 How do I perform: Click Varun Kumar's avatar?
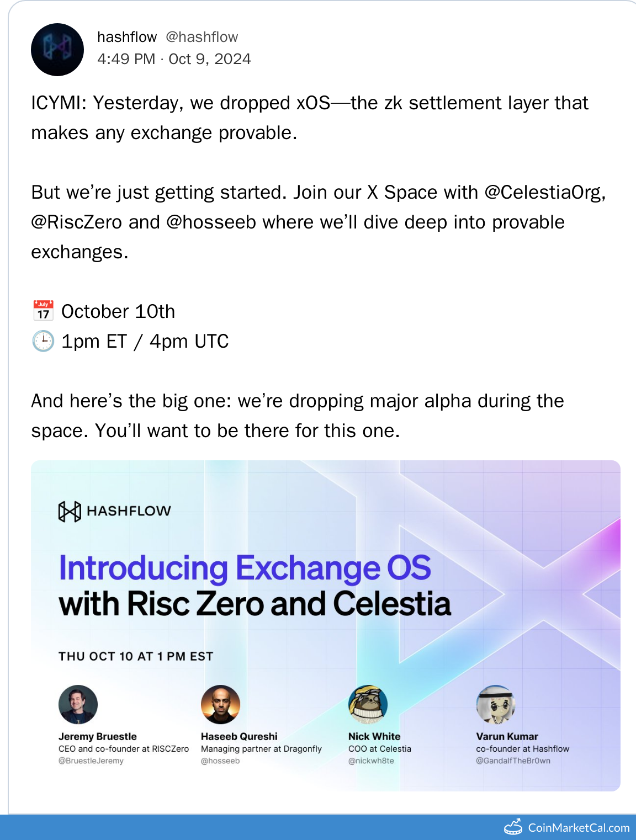click(495, 704)
